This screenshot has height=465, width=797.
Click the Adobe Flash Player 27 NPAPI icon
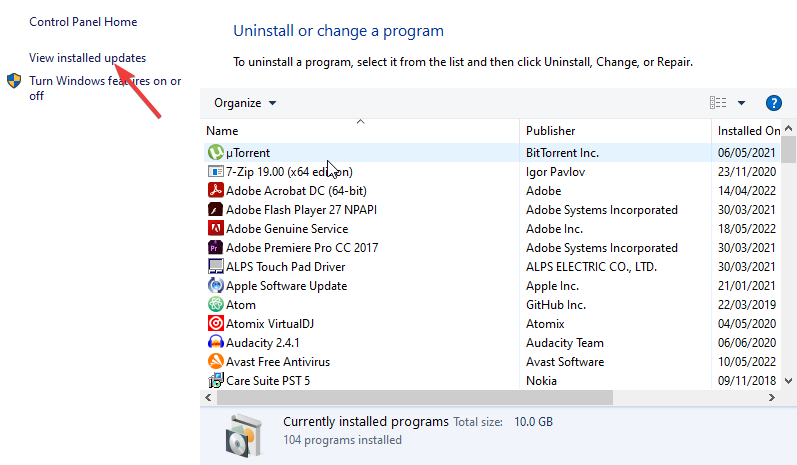click(216, 209)
